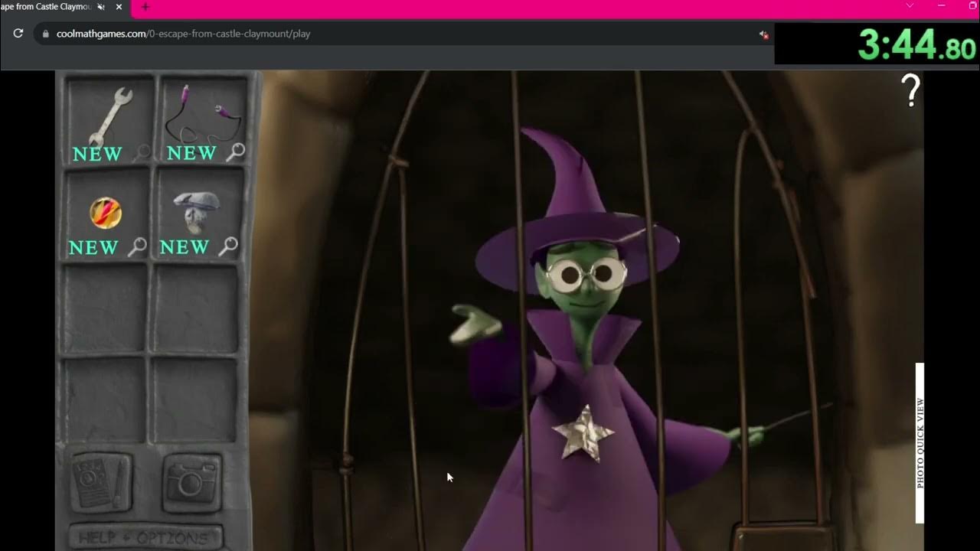Image resolution: width=980 pixels, height=551 pixels.
Task: Inspect the mushroom with its magnifier icon
Action: click(228, 246)
